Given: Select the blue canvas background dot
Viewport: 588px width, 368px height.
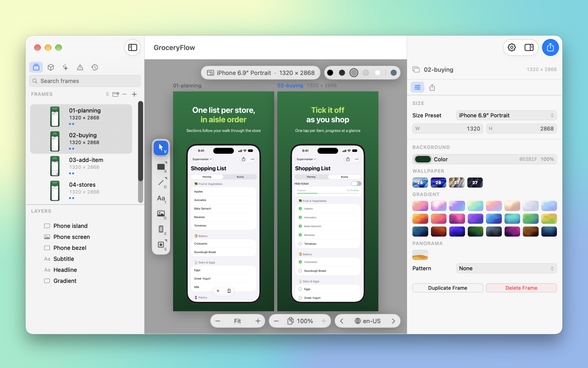Looking at the screenshot, I should click(x=394, y=72).
